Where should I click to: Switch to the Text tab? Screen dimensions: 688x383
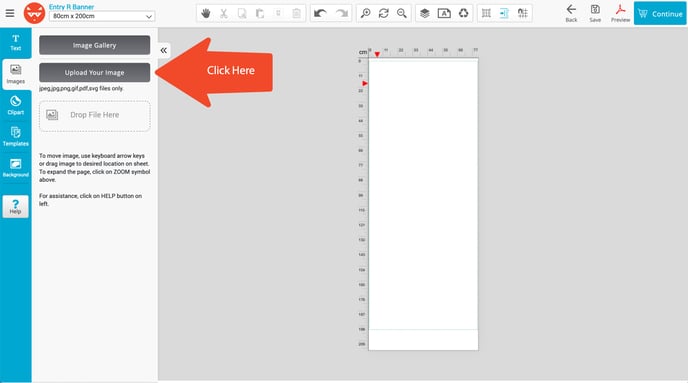[15, 43]
